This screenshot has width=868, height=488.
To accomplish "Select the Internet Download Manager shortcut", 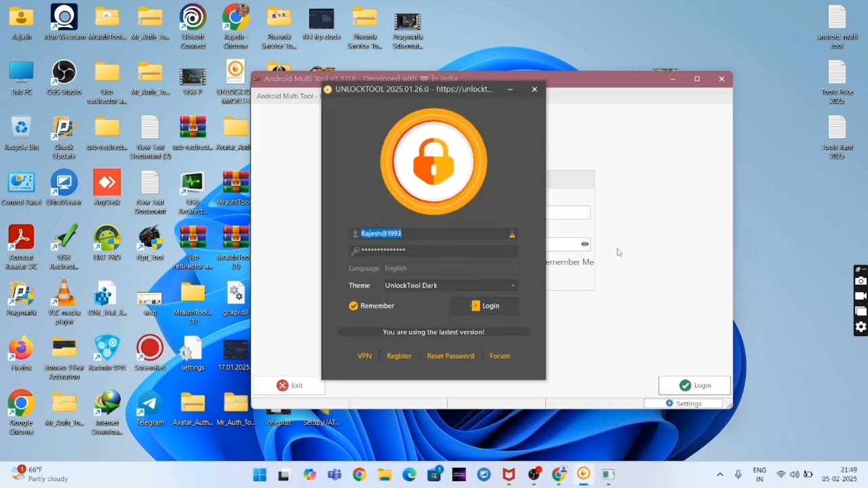I will (107, 413).
